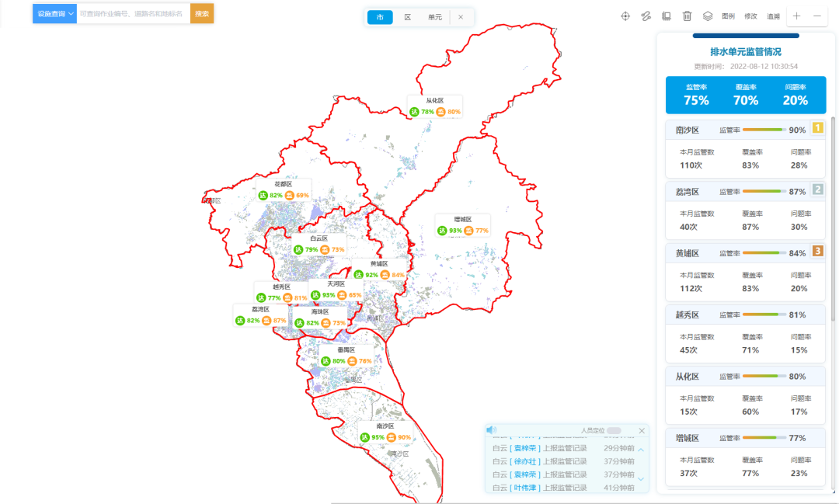Image resolution: width=839 pixels, height=504 pixels.
Task: Toggle the 图例 legend display
Action: pos(728,16)
